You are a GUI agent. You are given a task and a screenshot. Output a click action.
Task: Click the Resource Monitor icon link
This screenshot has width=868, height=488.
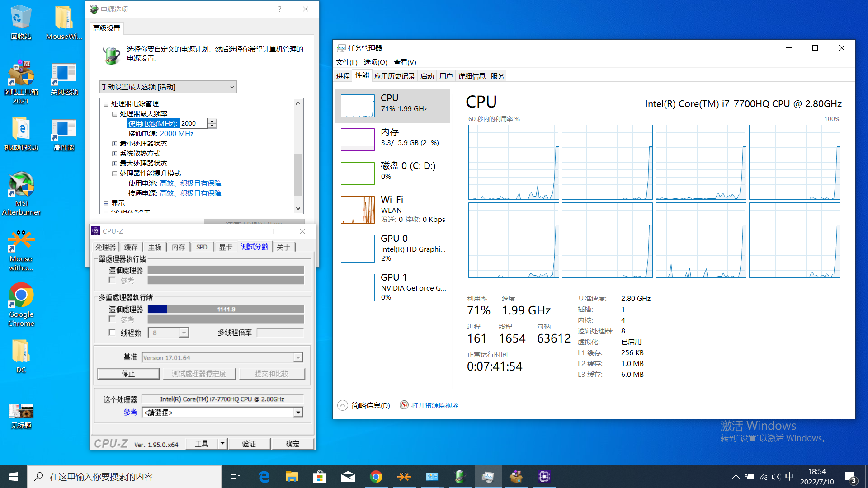404,405
